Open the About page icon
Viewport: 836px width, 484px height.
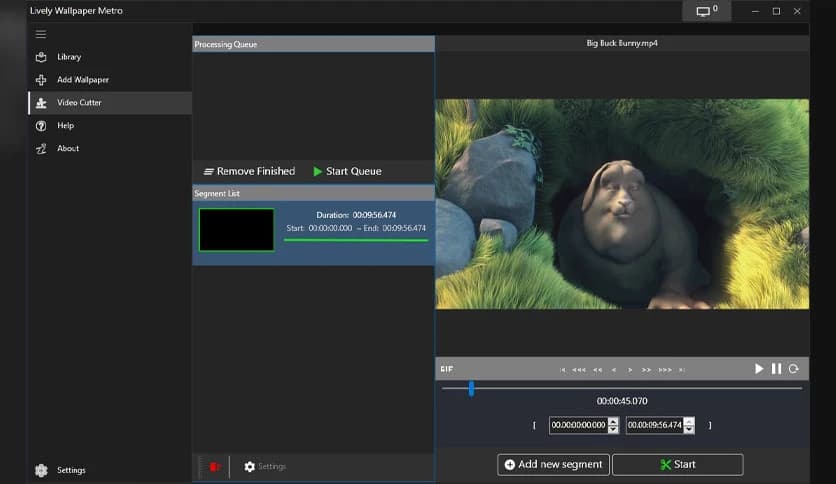(x=41, y=149)
